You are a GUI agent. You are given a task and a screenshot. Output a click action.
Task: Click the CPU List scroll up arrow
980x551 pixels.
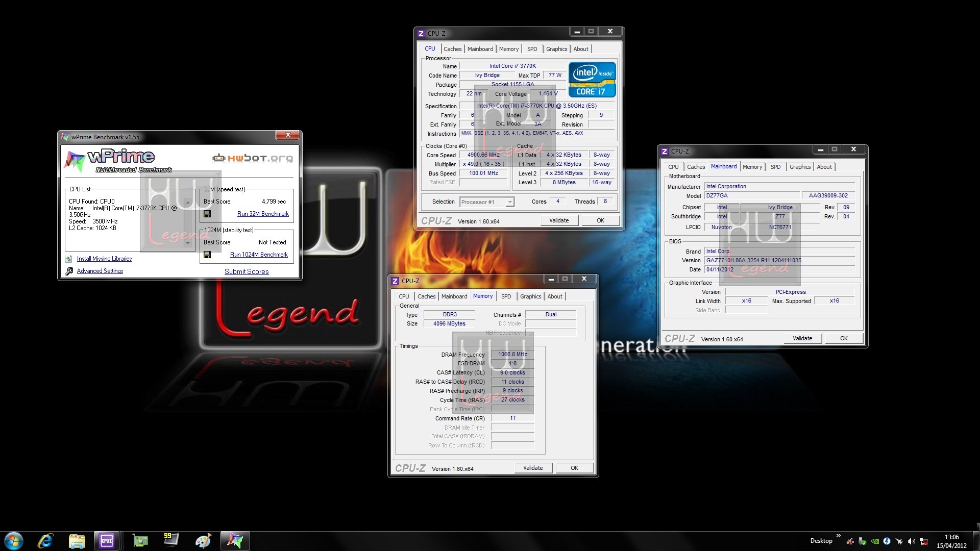188,203
